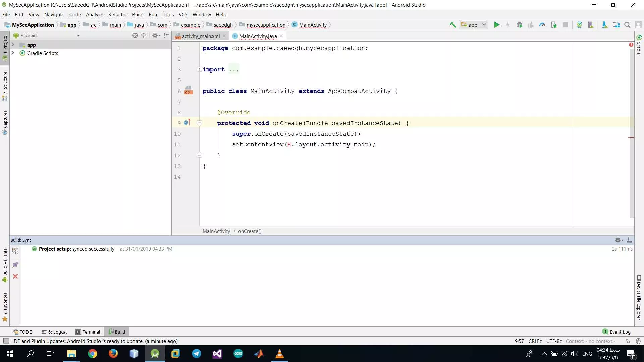Toggle the Favorites tool window tab
644x362 pixels.
(x=5, y=307)
